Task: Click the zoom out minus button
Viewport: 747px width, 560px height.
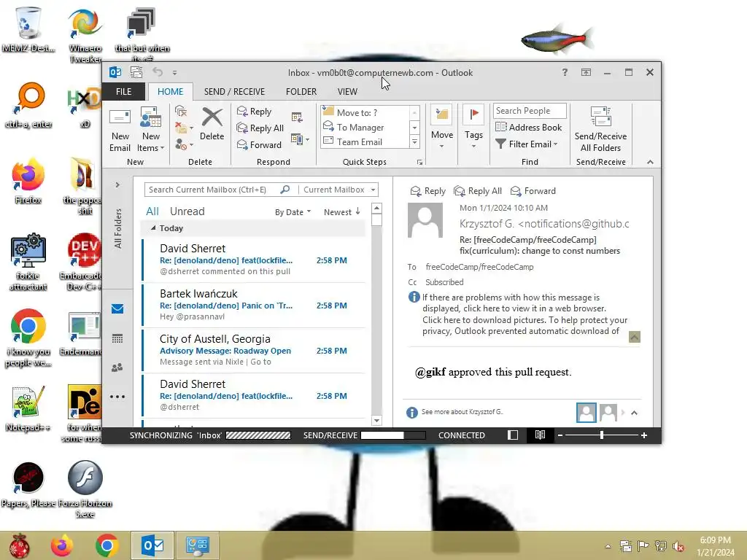Action: (560, 435)
